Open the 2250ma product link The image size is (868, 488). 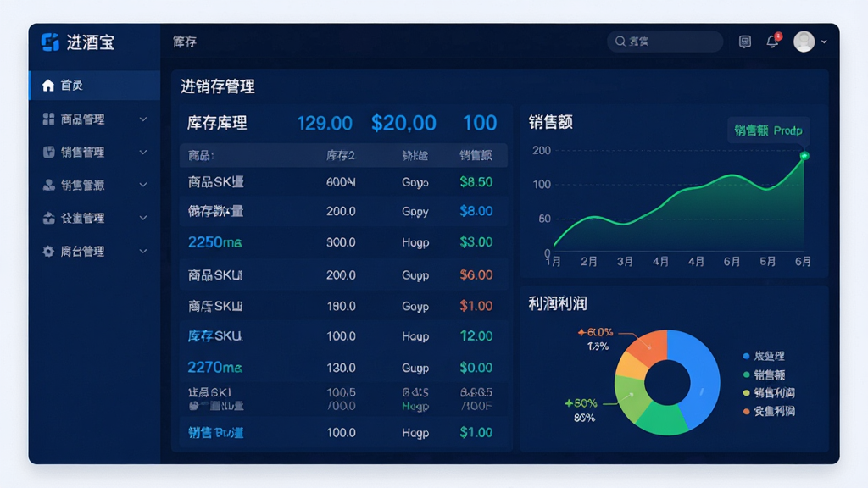(214, 242)
